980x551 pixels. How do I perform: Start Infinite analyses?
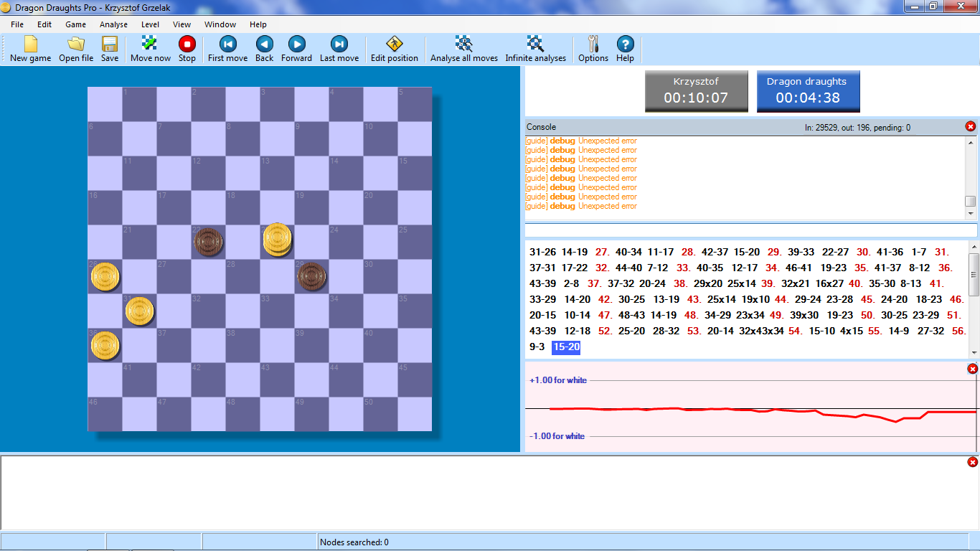[x=535, y=49]
